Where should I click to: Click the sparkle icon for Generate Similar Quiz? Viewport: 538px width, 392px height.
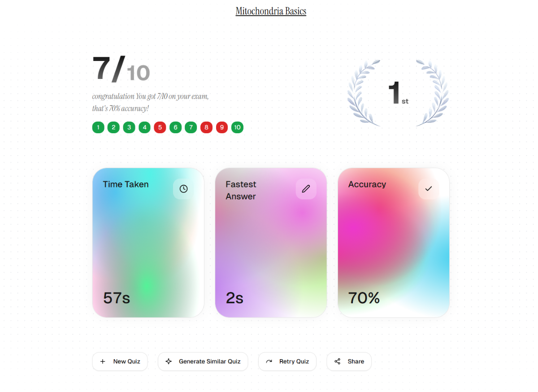169,362
